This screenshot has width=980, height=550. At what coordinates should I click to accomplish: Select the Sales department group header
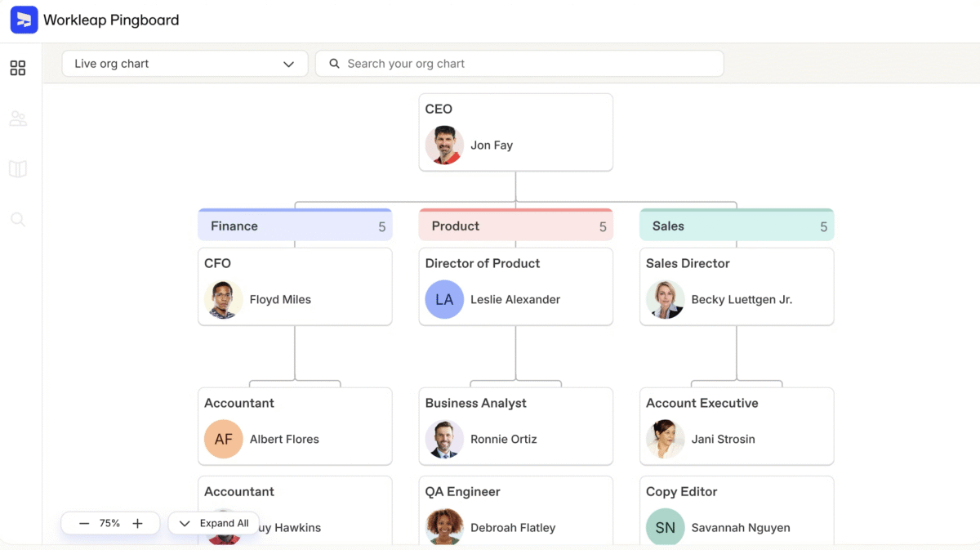click(736, 226)
